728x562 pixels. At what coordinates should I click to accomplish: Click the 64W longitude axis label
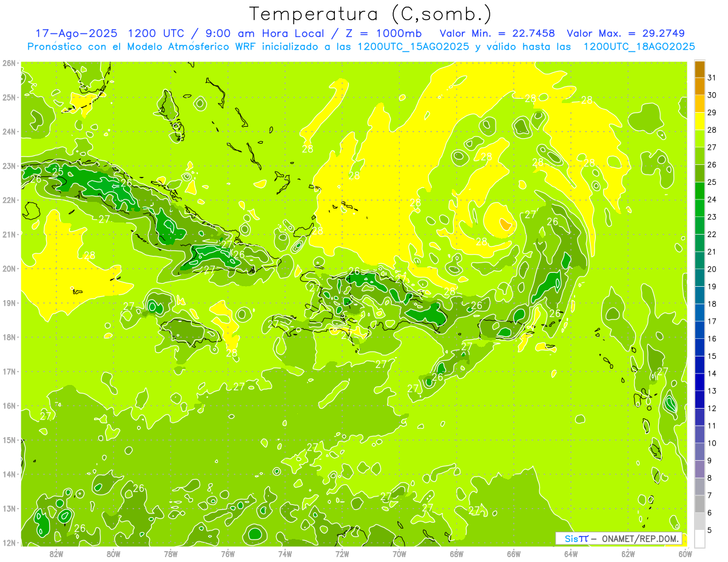(x=571, y=554)
